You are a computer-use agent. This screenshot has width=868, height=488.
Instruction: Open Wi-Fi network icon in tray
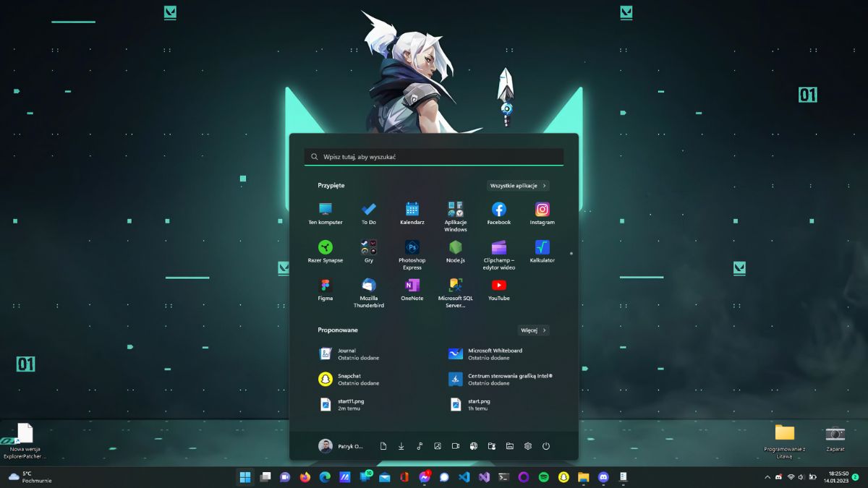[x=791, y=477]
